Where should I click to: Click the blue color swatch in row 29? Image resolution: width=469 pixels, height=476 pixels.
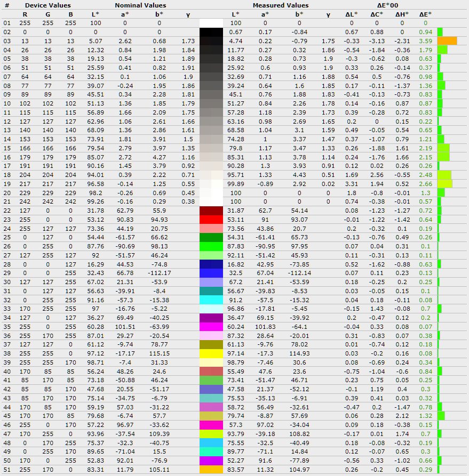(x=211, y=274)
